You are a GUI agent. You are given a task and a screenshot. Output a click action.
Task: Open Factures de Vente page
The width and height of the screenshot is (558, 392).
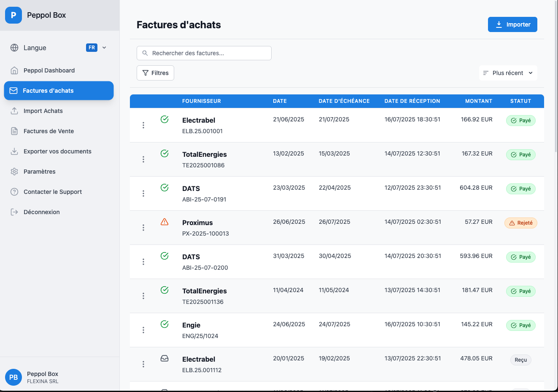click(x=49, y=131)
